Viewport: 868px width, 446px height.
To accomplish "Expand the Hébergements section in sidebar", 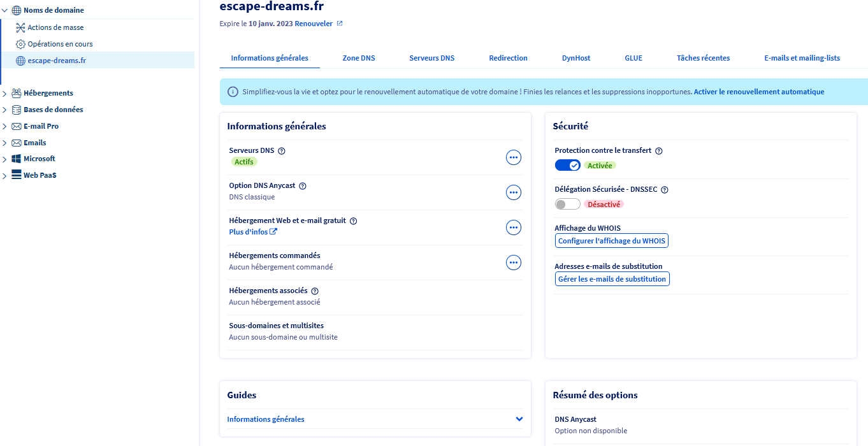I will [x=4, y=93].
